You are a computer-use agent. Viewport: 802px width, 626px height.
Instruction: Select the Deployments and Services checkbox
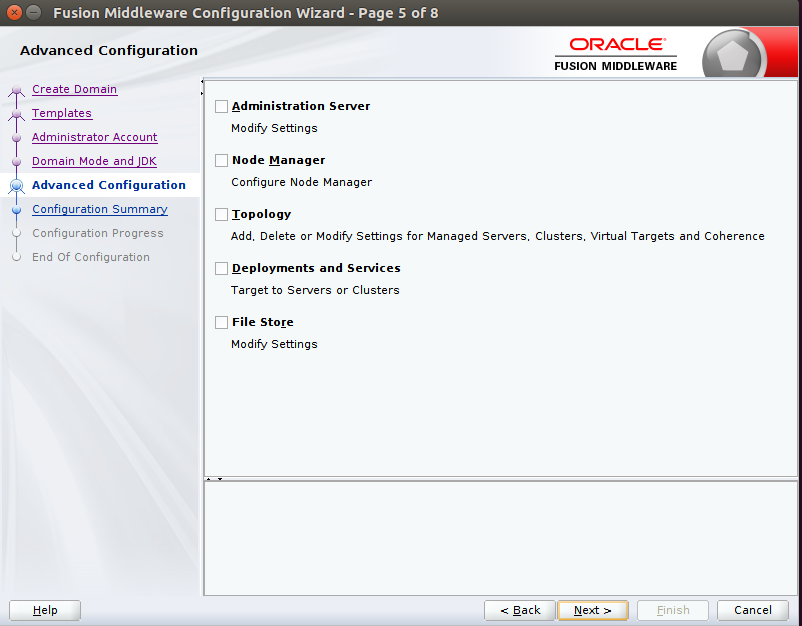[221, 269]
